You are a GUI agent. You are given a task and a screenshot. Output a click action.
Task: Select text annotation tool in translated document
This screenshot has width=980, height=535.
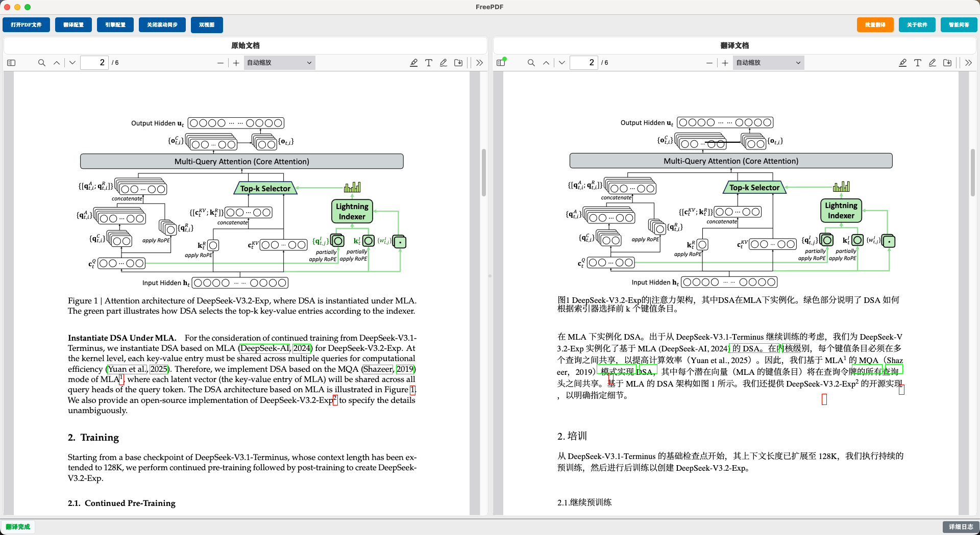click(x=918, y=63)
